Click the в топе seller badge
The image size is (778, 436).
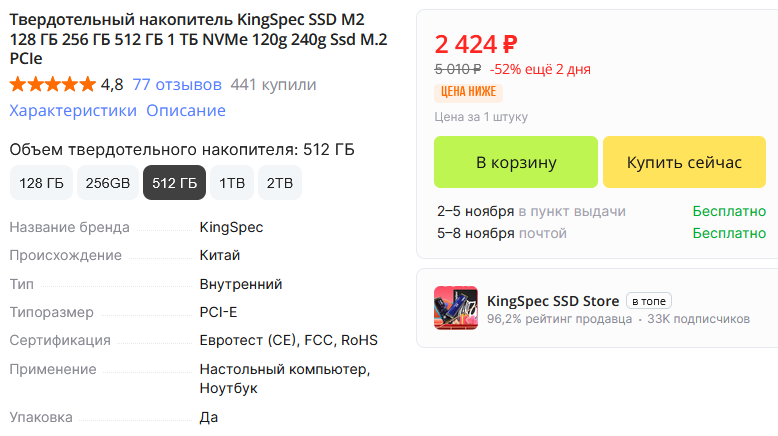pos(649,300)
